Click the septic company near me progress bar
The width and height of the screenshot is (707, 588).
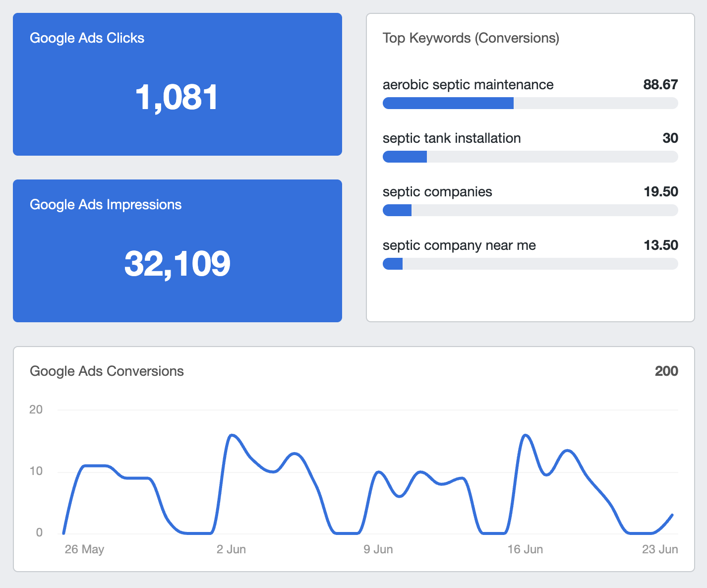[x=530, y=264]
